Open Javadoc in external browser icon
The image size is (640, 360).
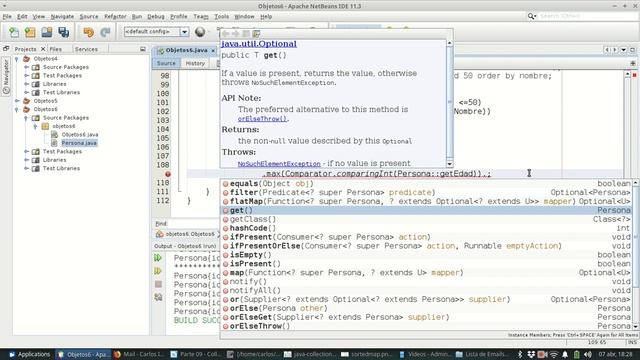[x=256, y=33]
